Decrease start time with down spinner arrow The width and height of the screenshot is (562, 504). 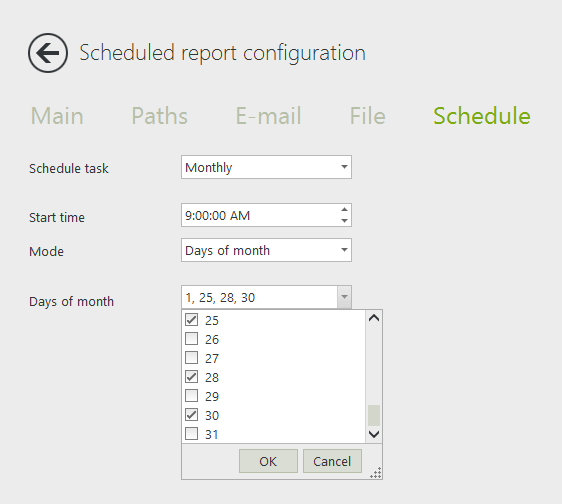[x=344, y=221]
